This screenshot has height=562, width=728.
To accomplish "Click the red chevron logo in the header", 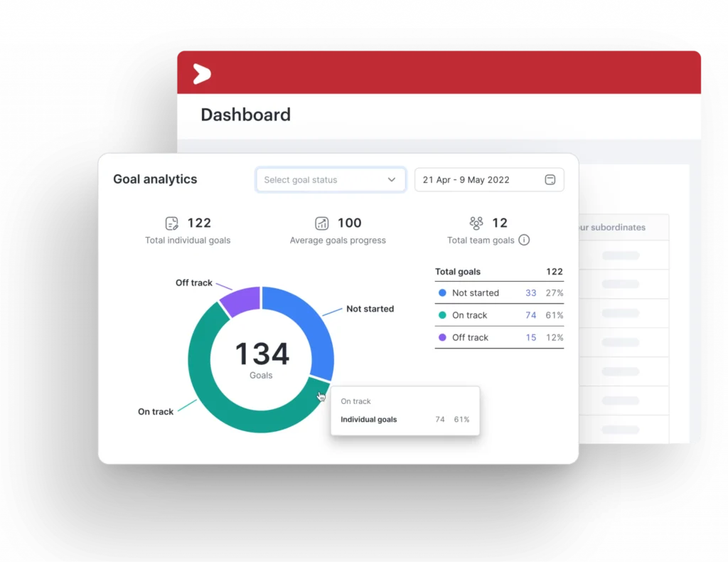I will click(202, 73).
